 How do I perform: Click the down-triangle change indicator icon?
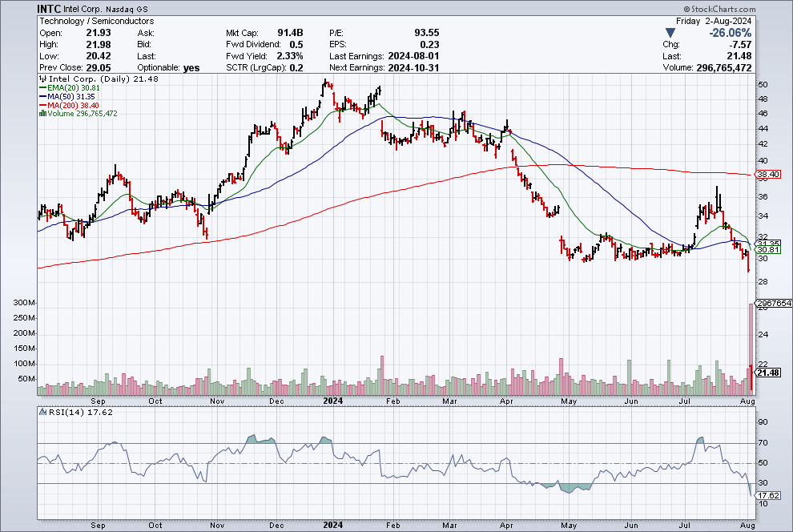click(670, 33)
